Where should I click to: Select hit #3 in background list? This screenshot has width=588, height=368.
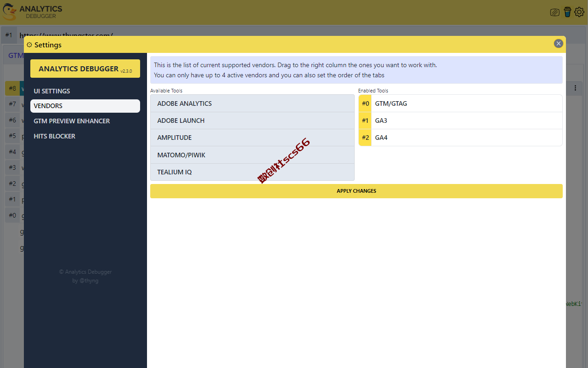(x=12, y=167)
